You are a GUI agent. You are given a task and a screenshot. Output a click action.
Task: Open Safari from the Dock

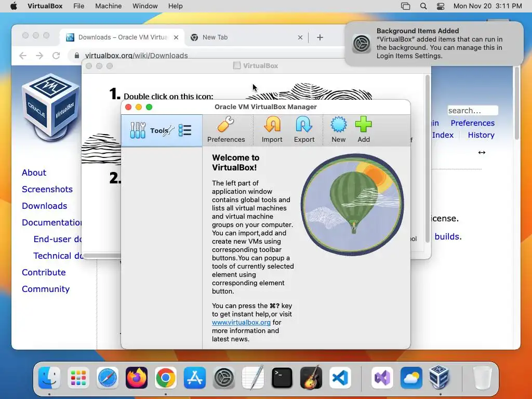[x=108, y=378]
